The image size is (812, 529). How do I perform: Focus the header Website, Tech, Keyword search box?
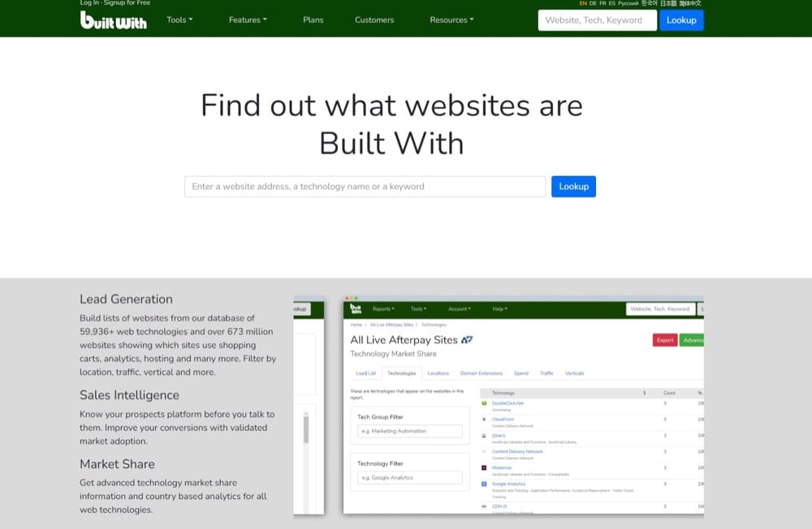pos(597,20)
